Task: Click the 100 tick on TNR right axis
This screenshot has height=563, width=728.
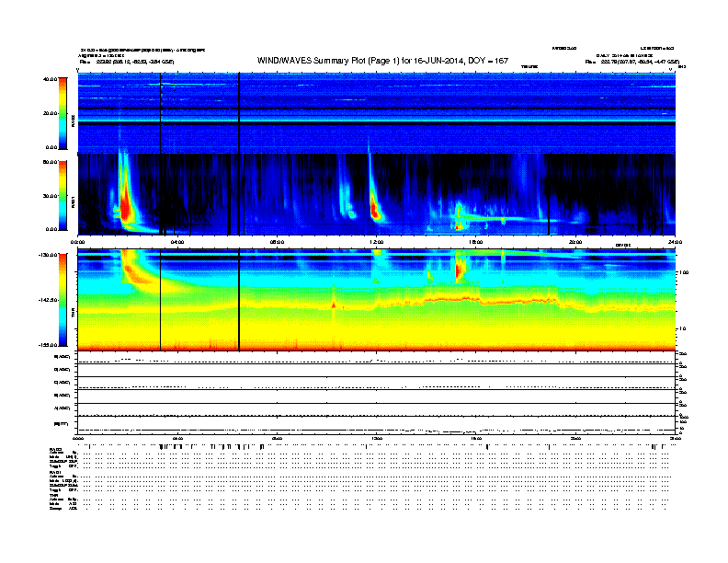Action: click(x=684, y=272)
